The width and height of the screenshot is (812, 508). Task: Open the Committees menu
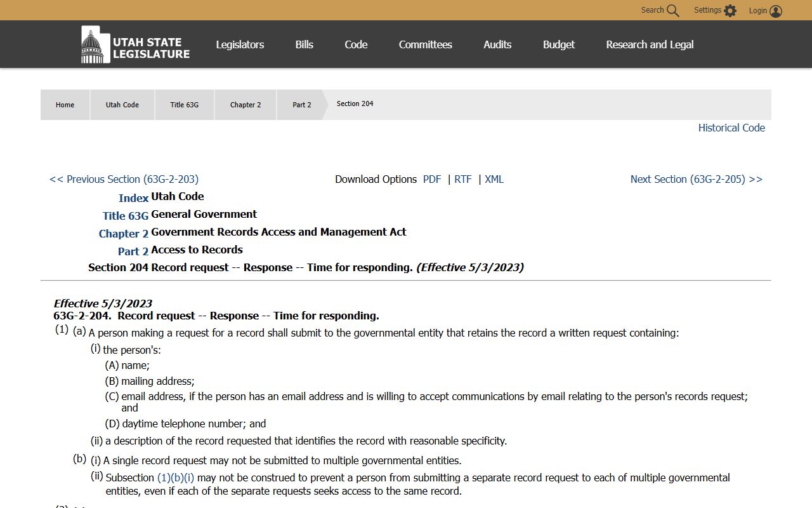425,44
